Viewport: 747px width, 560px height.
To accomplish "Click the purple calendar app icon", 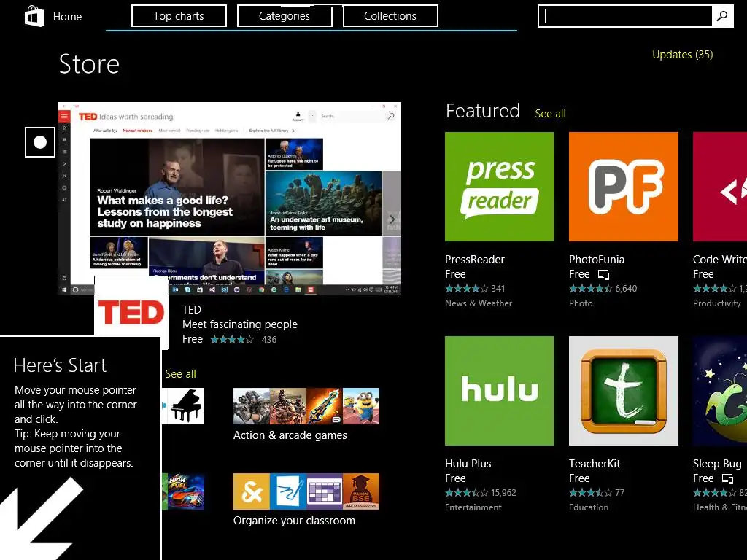I will 325,491.
